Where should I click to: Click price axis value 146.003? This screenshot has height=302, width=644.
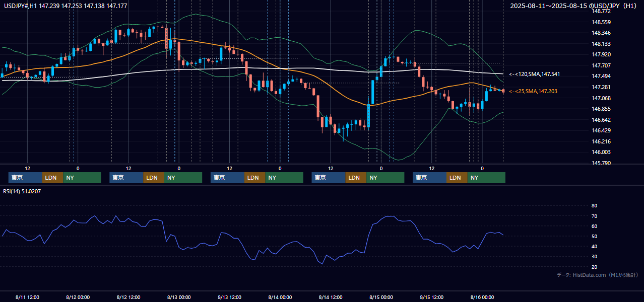point(601,152)
